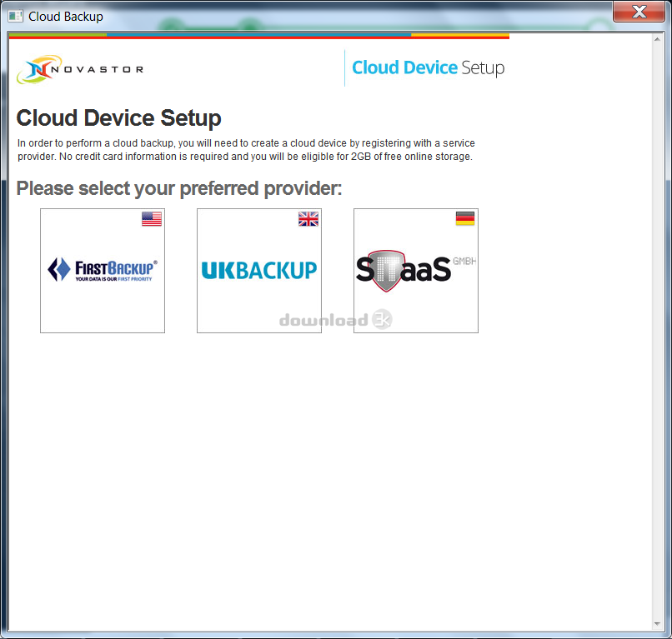
Task: Pick the STaaS GmbH provider card
Action: 416,271
